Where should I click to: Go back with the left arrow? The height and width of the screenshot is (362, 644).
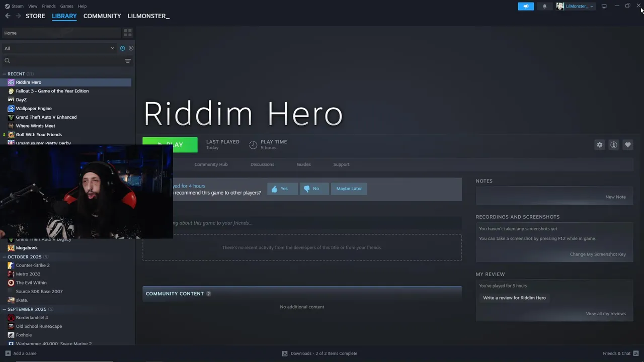(x=8, y=16)
